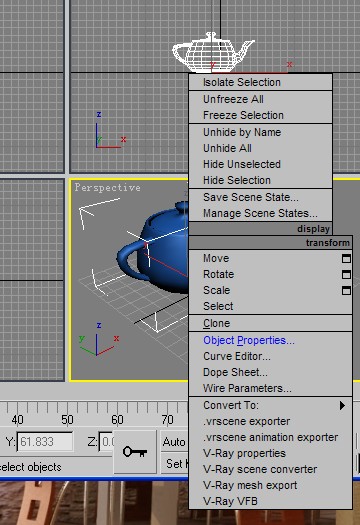This screenshot has height=525, width=360.
Task: Open Wire Parameters
Action: point(271,388)
